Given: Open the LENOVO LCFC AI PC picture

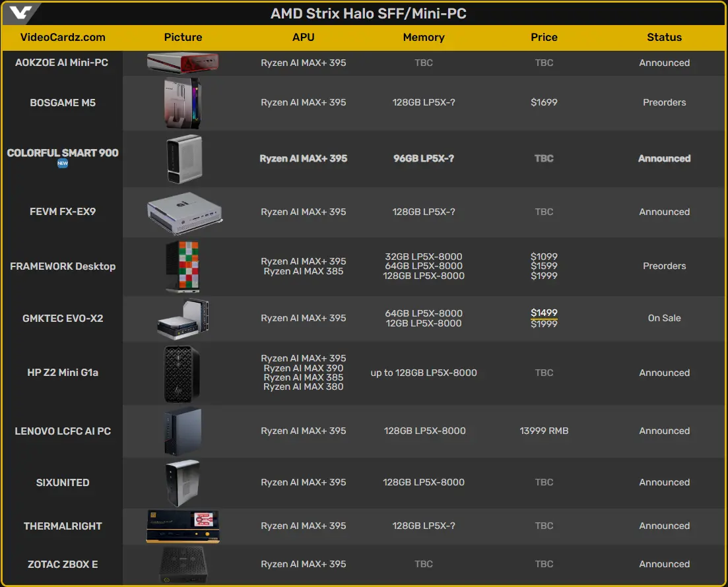Looking at the screenshot, I should [183, 431].
